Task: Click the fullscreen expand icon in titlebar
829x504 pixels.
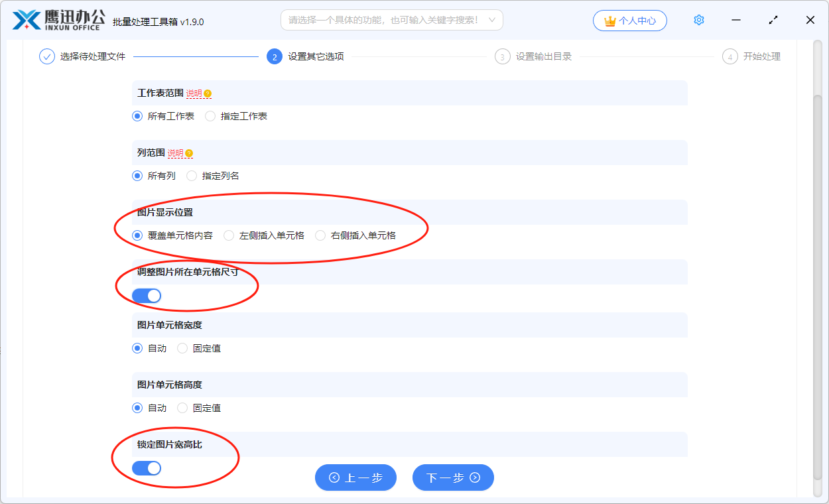Action: [x=773, y=20]
